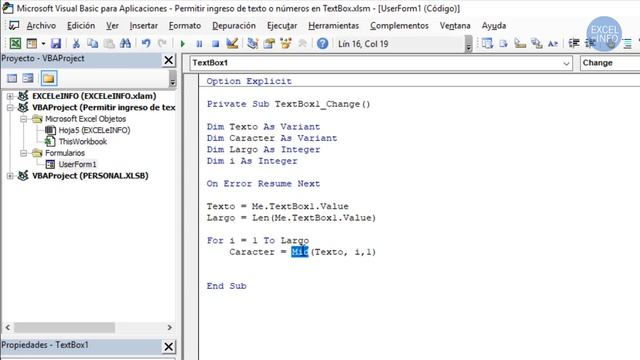Screen dimensions: 640x360
Task: Open the TextBox1 object dropdown
Action: 566,63
